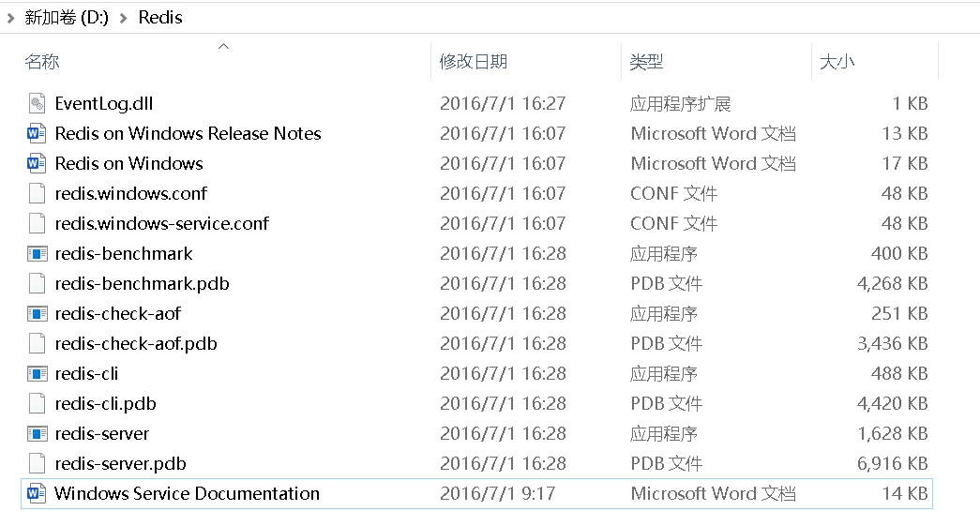Click the EventLog.dll file icon
980x526 pixels.
(37, 103)
